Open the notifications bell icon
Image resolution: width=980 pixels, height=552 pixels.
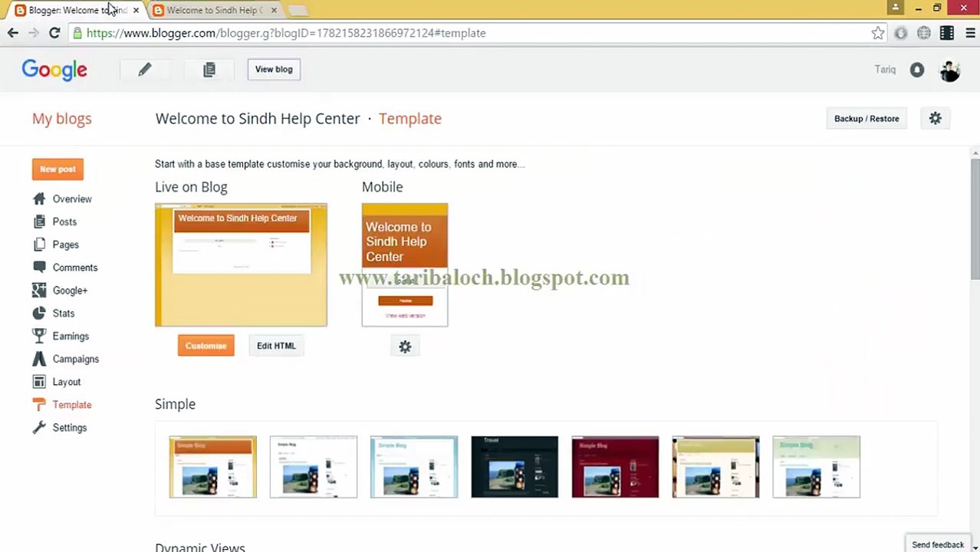(x=917, y=70)
